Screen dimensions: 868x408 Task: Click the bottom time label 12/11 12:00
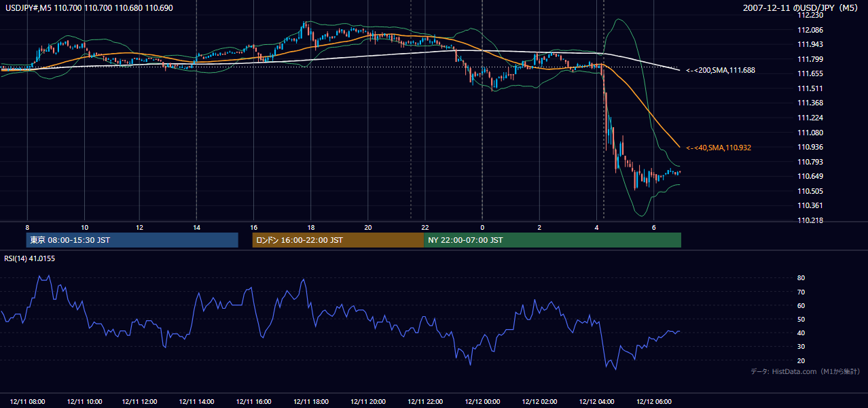coord(140,402)
